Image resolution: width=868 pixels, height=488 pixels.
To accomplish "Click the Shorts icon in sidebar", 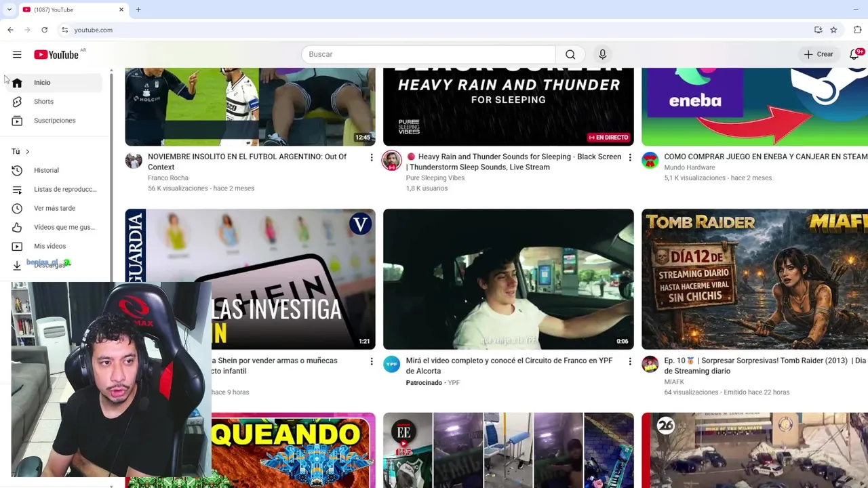I will point(17,101).
